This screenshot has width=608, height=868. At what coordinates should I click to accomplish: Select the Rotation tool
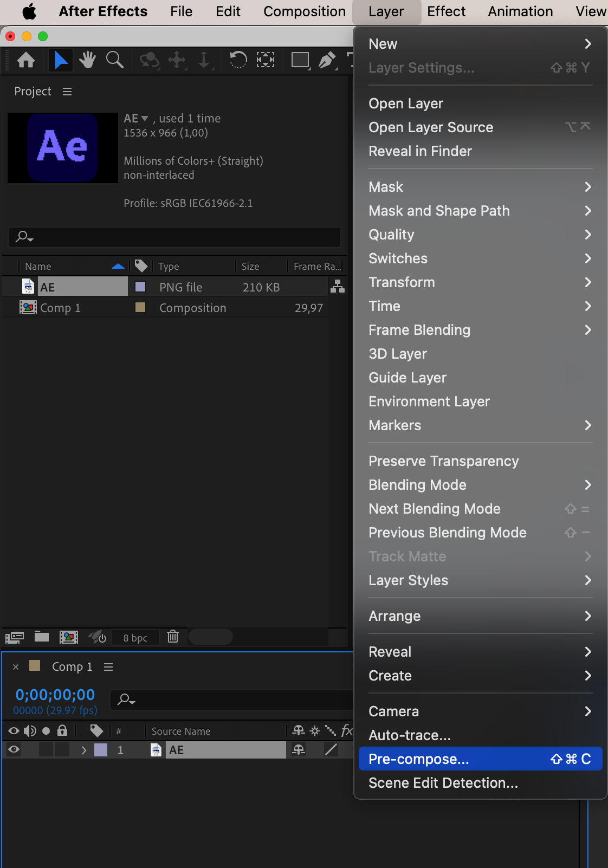pos(238,60)
